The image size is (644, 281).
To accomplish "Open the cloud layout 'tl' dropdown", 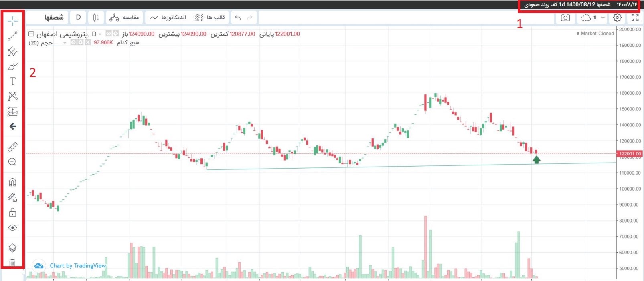I will point(593,18).
